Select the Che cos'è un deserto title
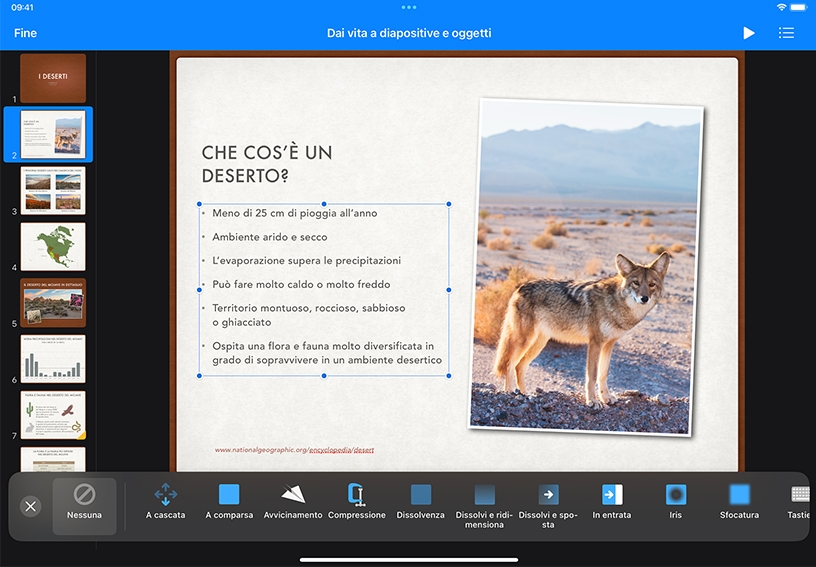The image size is (816, 567). coord(266,164)
